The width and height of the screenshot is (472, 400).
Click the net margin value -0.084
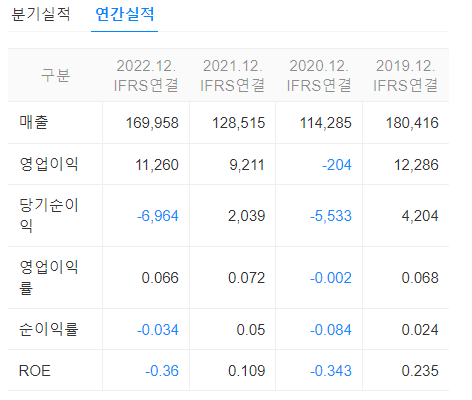331,330
